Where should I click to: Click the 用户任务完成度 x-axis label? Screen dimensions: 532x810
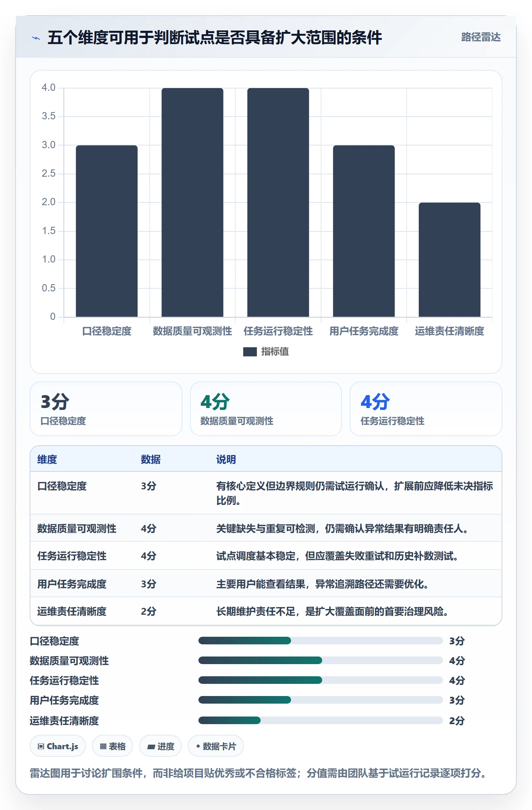pyautogui.click(x=364, y=331)
